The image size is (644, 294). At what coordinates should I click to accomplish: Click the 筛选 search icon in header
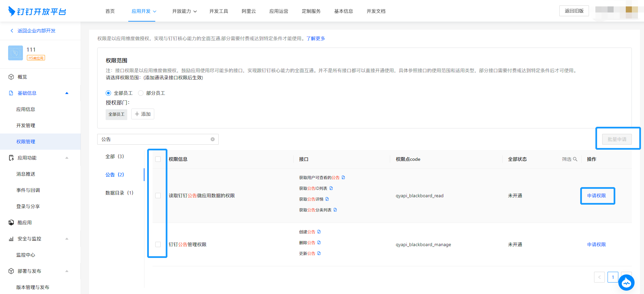575,159
